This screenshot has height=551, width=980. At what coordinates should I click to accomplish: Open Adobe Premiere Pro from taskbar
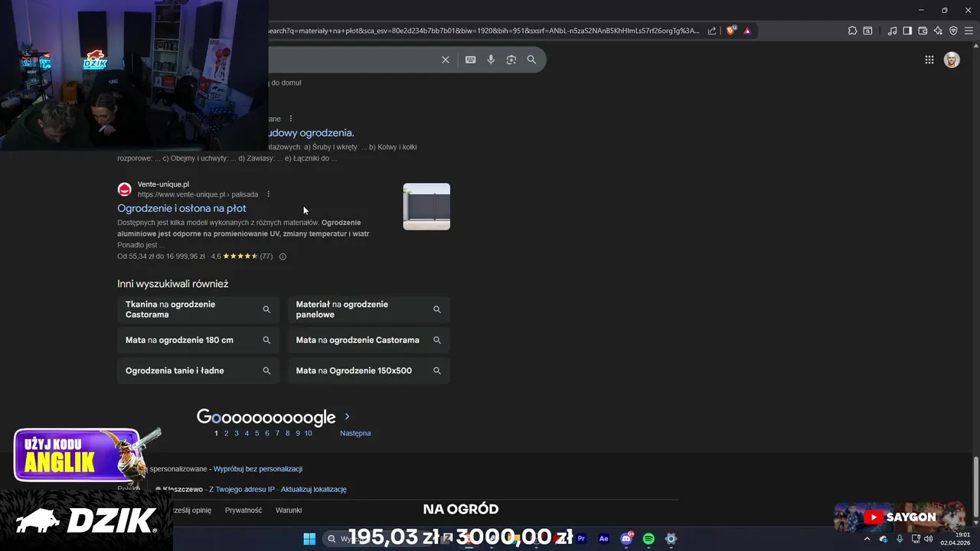coord(581,539)
